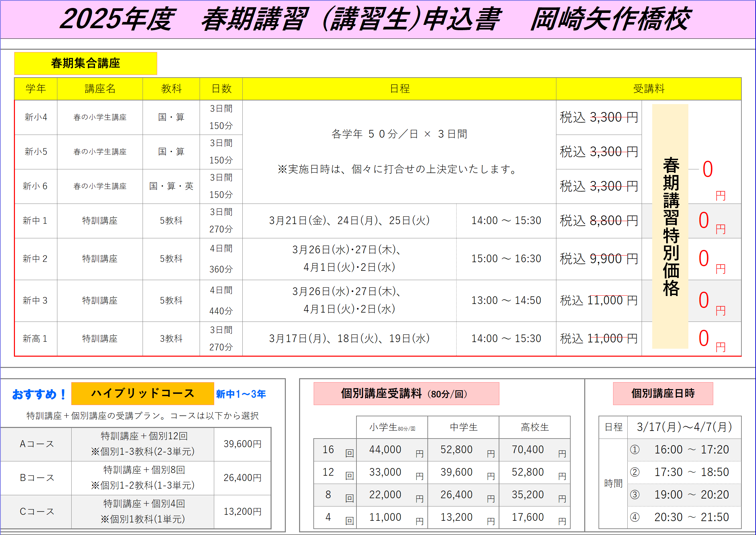This screenshot has height=535, width=756.
Task: Click the Cコース price 13,200円
Action: coord(242,512)
